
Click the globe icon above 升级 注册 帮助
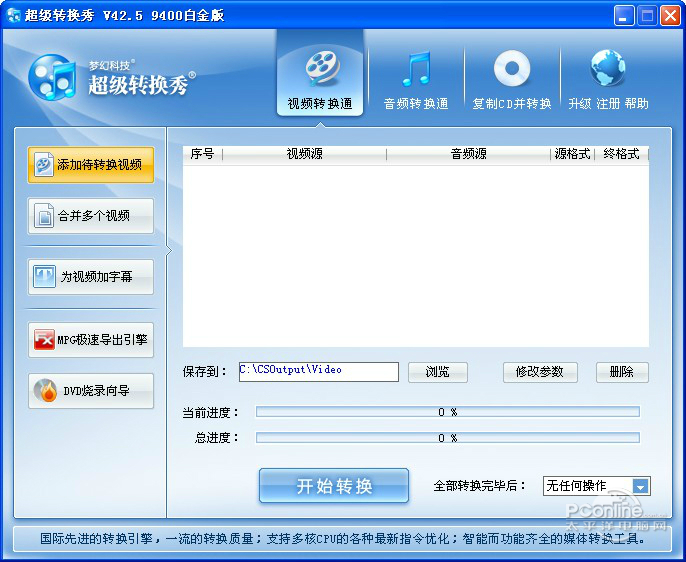pos(608,68)
